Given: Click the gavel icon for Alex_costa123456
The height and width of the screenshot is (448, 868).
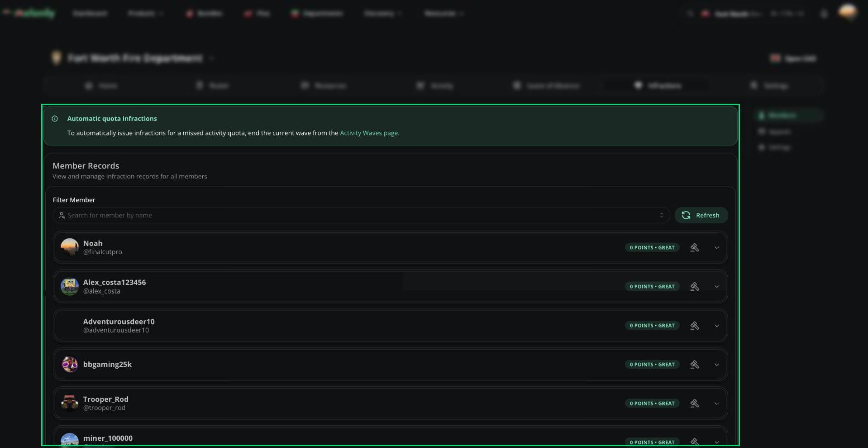Looking at the screenshot, I should [x=695, y=287].
